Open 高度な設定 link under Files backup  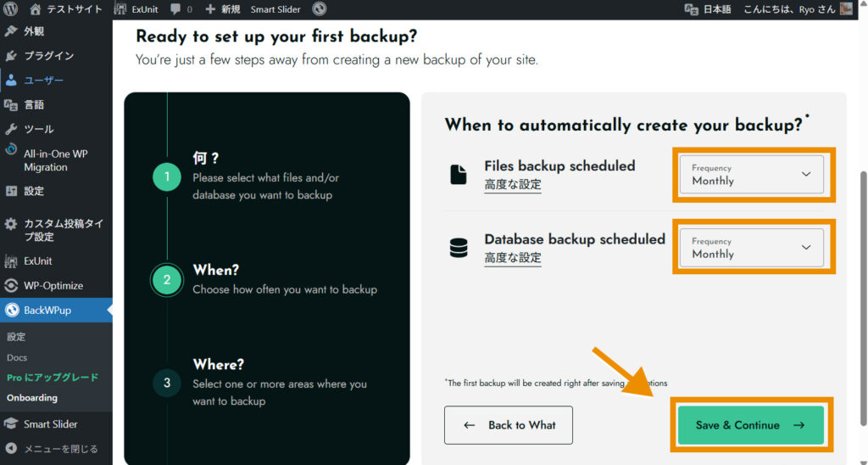[x=513, y=185]
